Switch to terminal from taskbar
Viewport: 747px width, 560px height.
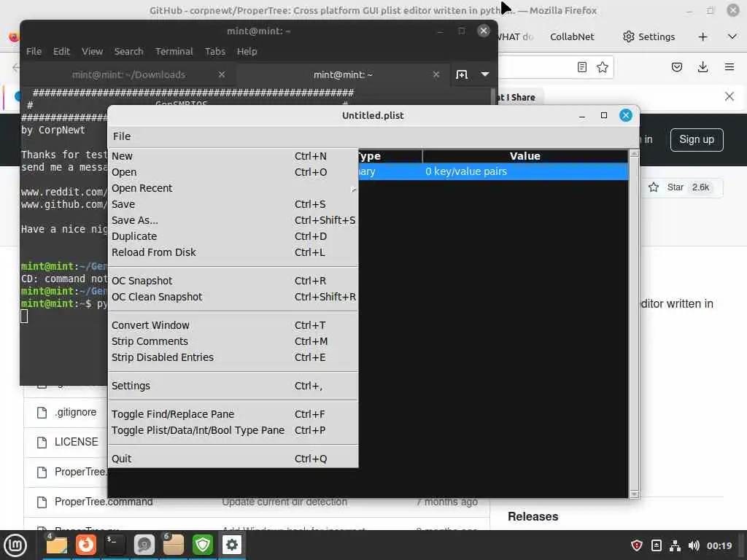[115, 545]
